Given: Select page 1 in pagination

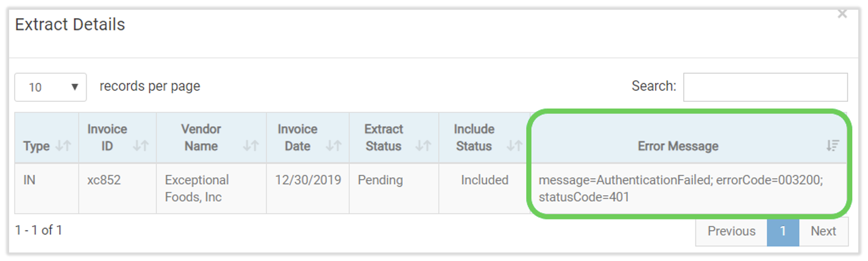Looking at the screenshot, I should point(782,232).
